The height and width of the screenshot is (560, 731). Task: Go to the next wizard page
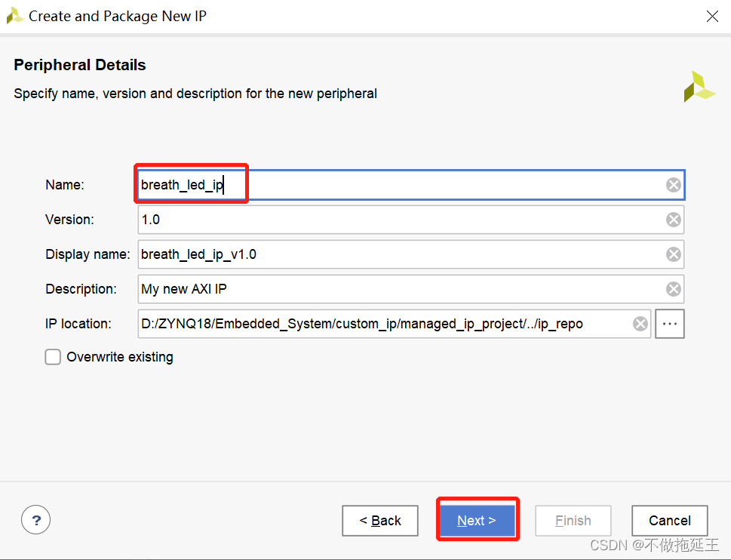pyautogui.click(x=478, y=520)
